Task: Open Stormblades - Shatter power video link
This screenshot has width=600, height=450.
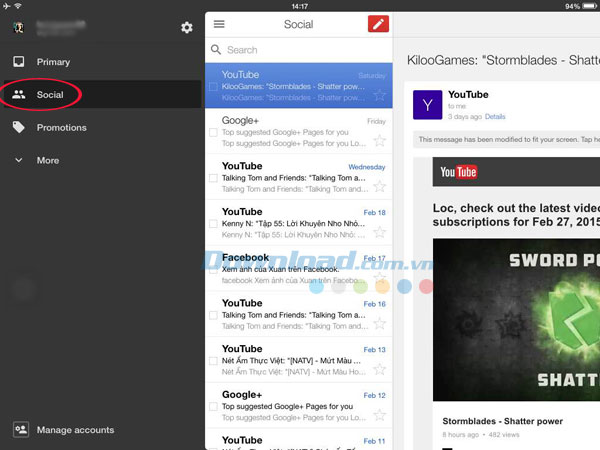Action: (502, 421)
